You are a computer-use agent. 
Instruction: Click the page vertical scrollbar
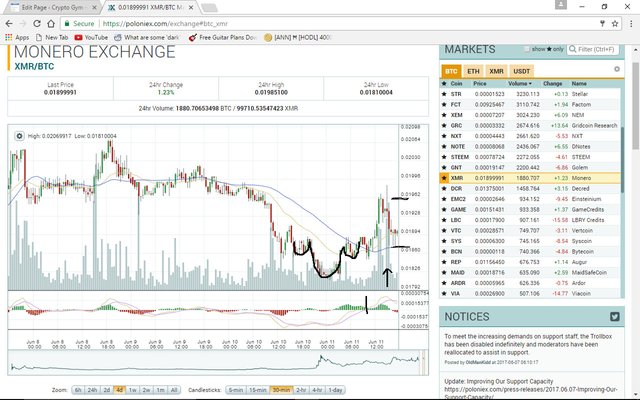click(x=636, y=106)
